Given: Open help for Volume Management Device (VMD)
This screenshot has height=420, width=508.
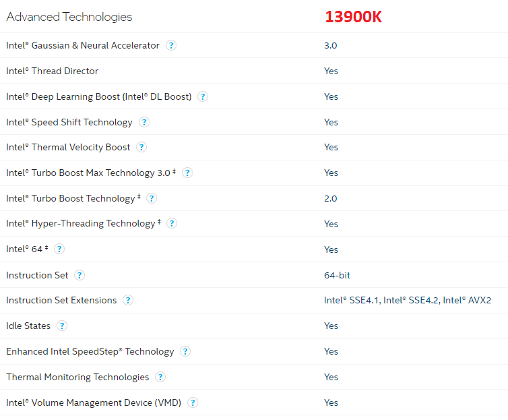Looking at the screenshot, I should pyautogui.click(x=193, y=402).
